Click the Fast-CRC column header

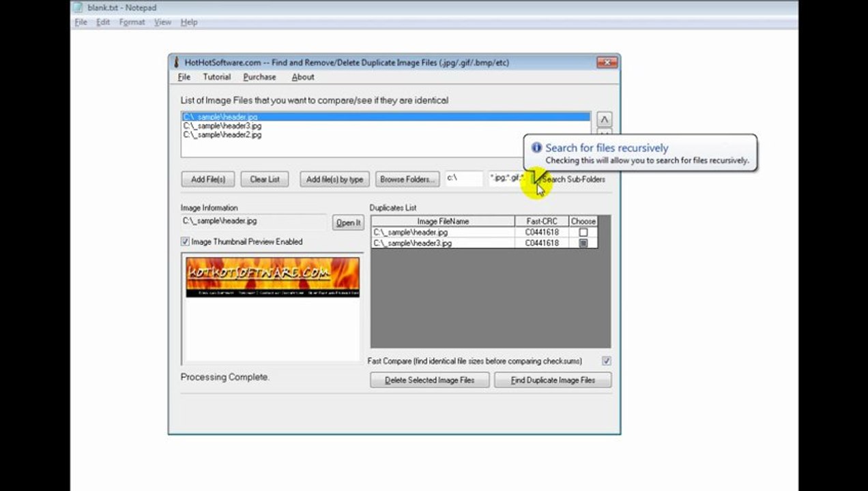pyautogui.click(x=542, y=222)
